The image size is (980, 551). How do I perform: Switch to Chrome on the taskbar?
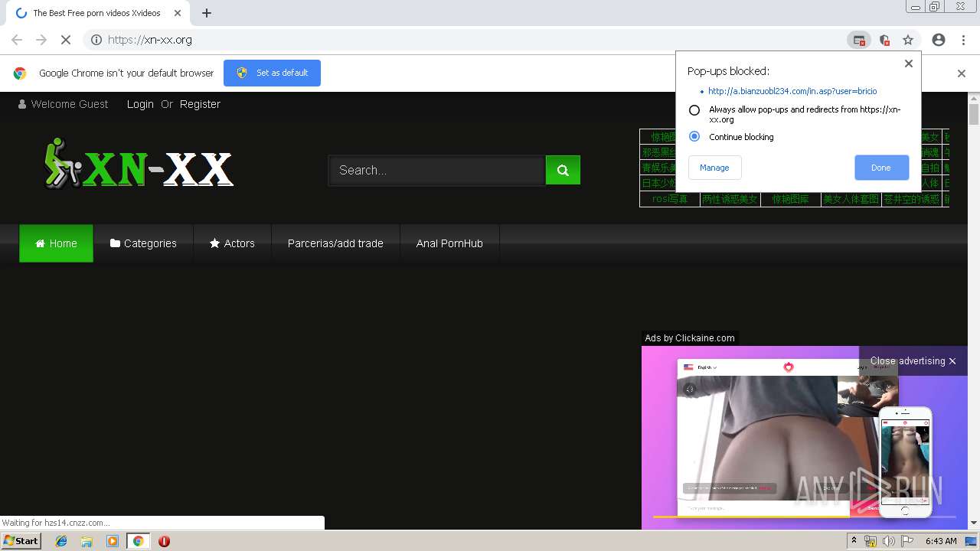[139, 541]
